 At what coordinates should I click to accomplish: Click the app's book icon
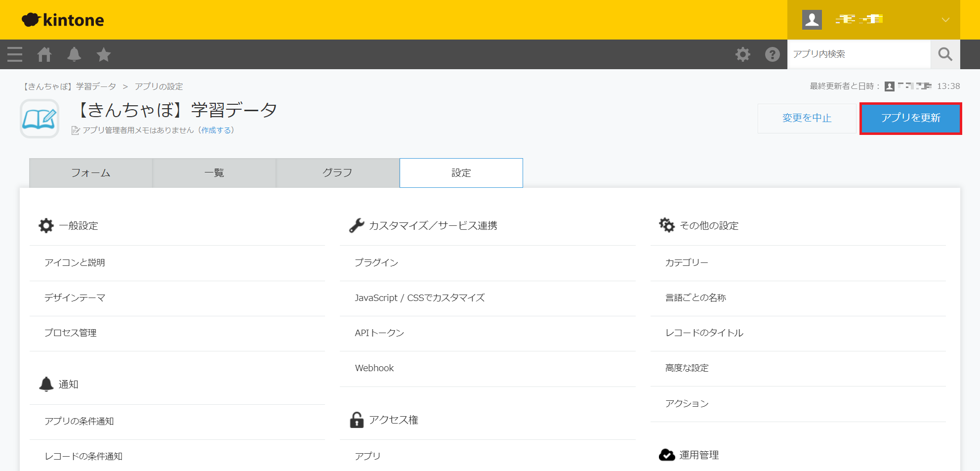[x=40, y=119]
